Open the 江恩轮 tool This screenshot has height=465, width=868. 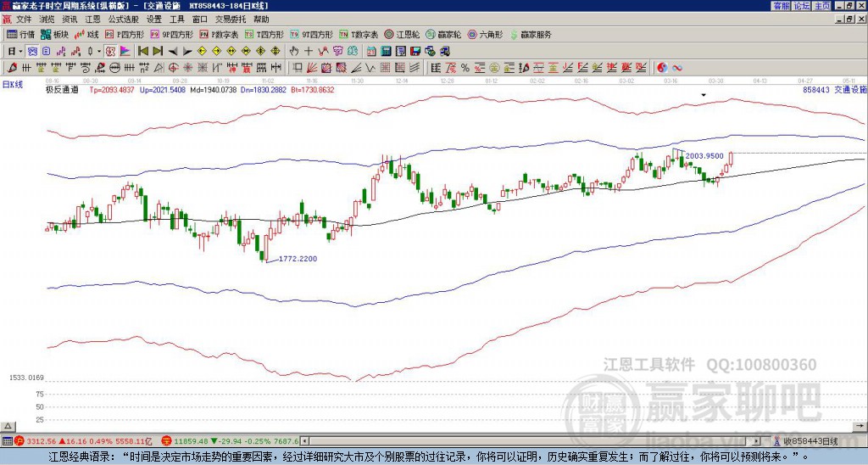[402, 34]
